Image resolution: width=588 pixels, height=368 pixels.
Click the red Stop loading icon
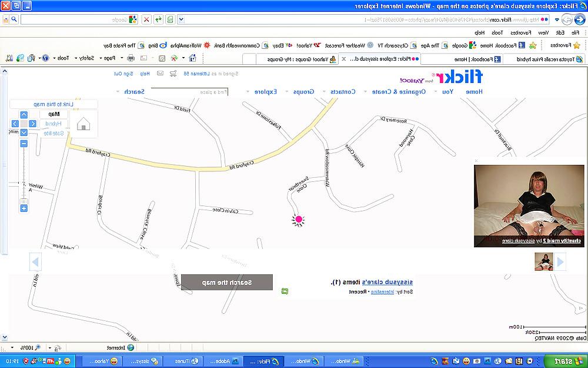point(146,19)
